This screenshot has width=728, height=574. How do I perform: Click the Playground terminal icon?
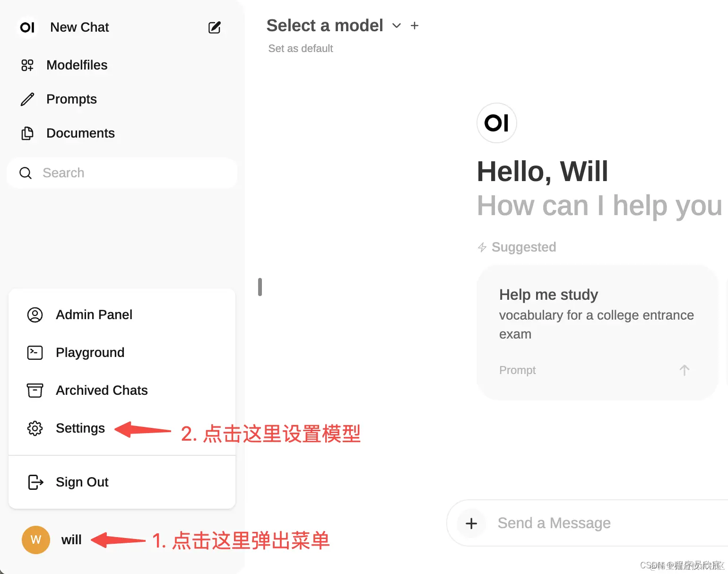[x=35, y=353]
